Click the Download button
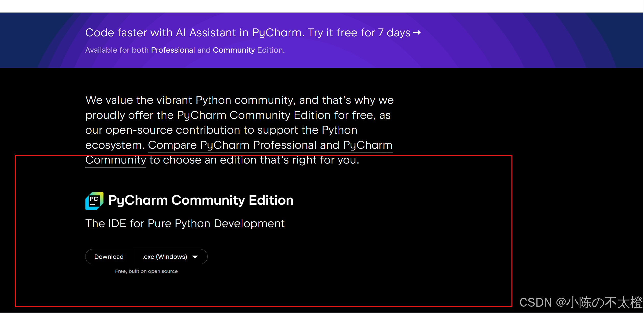 point(109,257)
